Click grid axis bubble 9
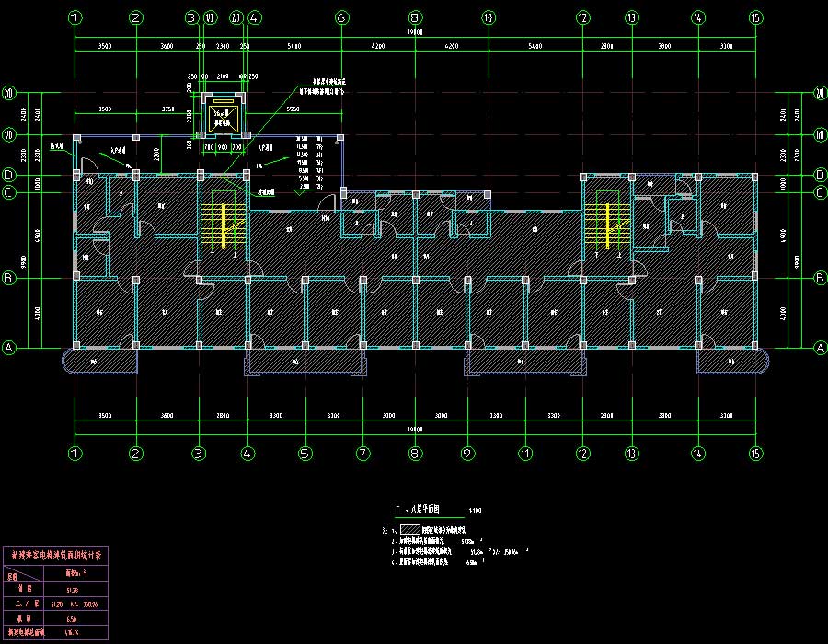Image resolution: width=828 pixels, height=644 pixels. tap(468, 454)
